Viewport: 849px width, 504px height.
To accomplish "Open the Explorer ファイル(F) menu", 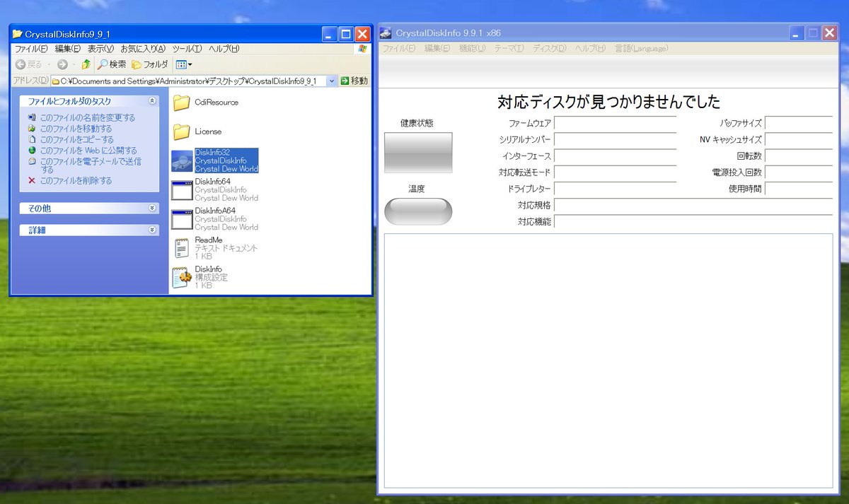I will coord(31,49).
